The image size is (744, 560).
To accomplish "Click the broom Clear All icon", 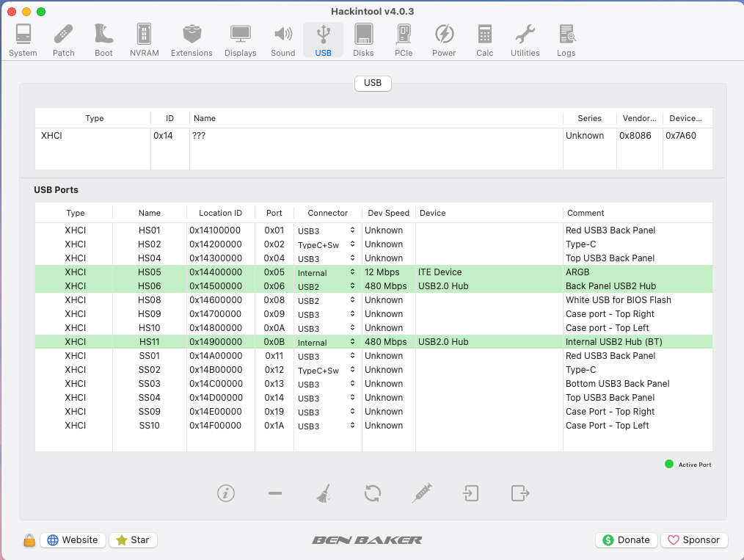I will [x=323, y=494].
